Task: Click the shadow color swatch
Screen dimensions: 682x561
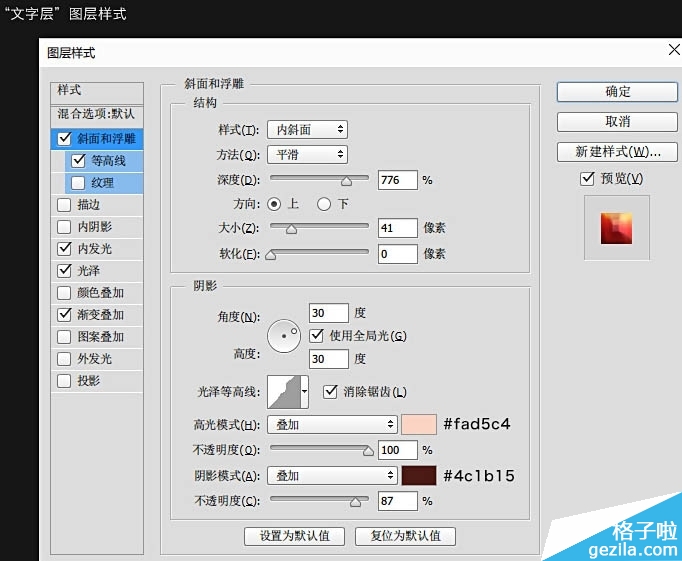Action: 418,476
